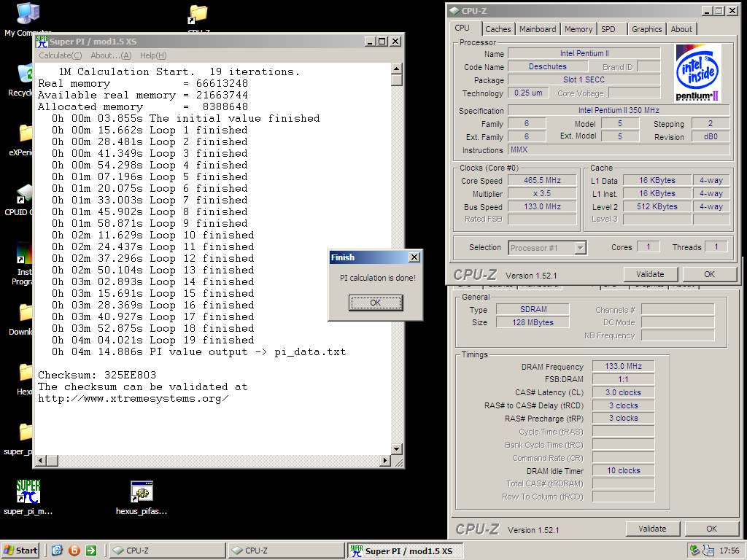Click the Super PI horizontal scrollbar left arrow
The width and height of the screenshot is (747, 560).
pyautogui.click(x=42, y=460)
